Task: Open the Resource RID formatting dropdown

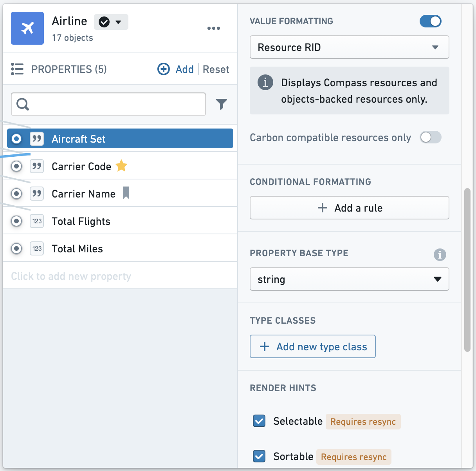Action: pyautogui.click(x=349, y=47)
